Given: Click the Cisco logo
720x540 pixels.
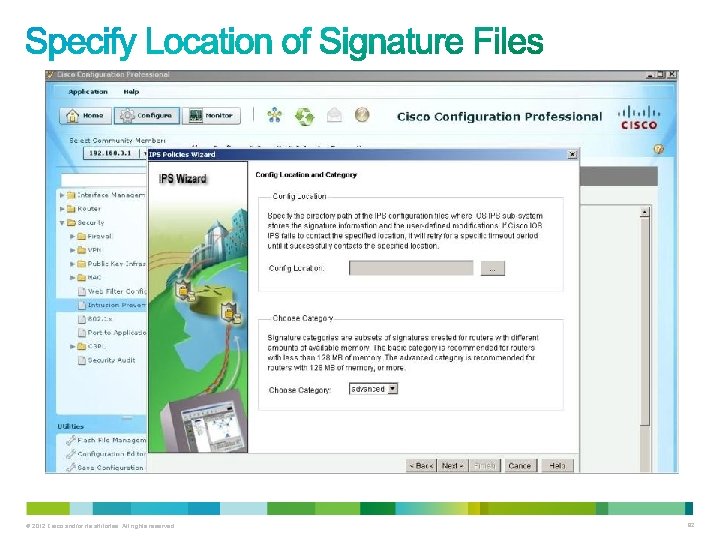Looking at the screenshot, I should 639,118.
